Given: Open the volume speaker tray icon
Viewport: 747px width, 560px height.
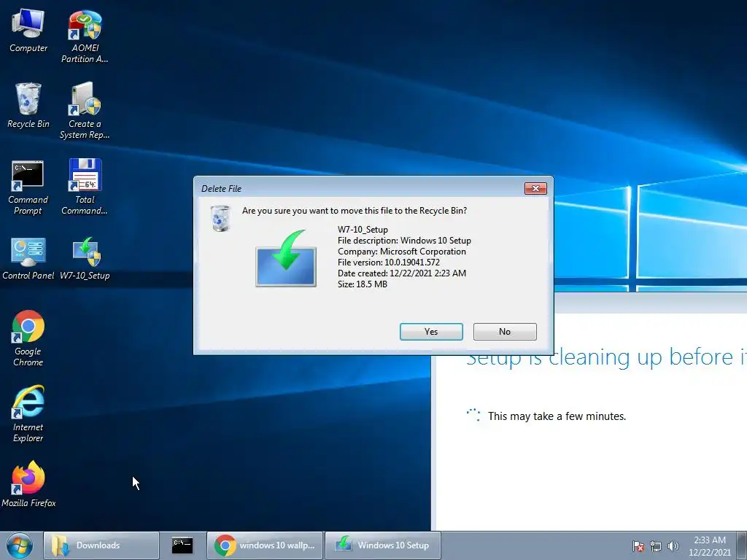Looking at the screenshot, I should [x=673, y=546].
